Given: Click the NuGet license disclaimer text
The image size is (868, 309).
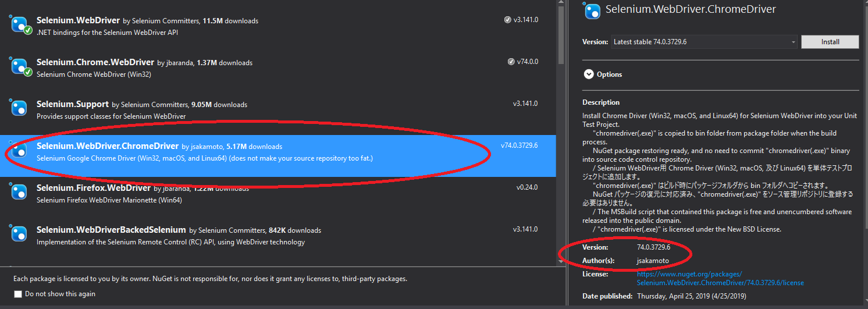Looking at the screenshot, I should point(211,279).
